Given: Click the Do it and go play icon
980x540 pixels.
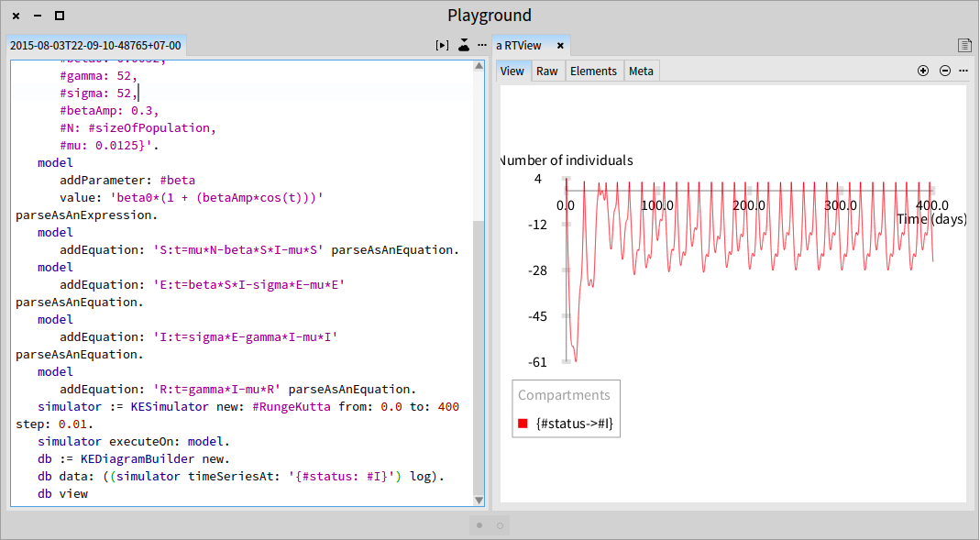Looking at the screenshot, I should click(x=443, y=45).
